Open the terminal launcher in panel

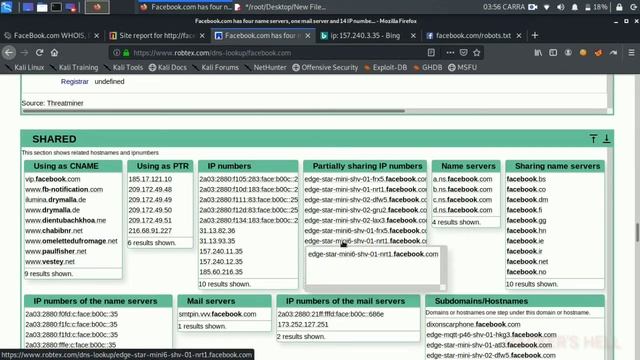point(56,7)
